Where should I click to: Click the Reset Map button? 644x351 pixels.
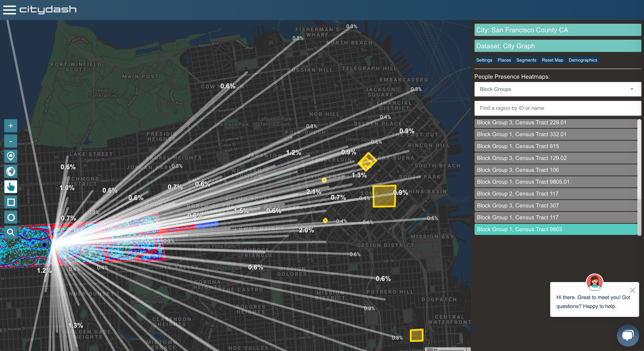(552, 60)
